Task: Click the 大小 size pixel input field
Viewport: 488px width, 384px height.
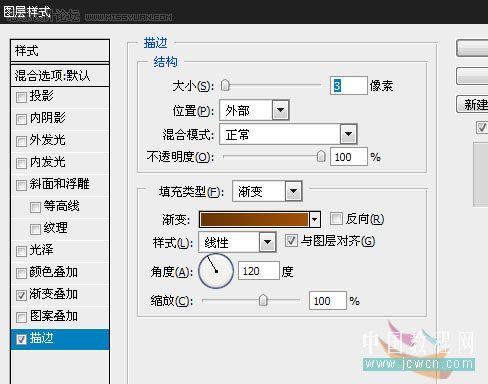Action: 349,86
